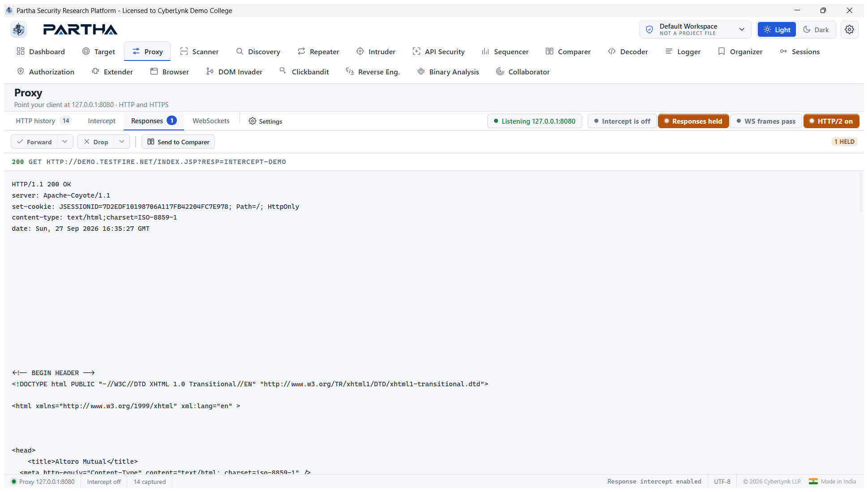The image size is (868, 492).
Task: Expand the Drop options arrow
Action: click(x=122, y=142)
